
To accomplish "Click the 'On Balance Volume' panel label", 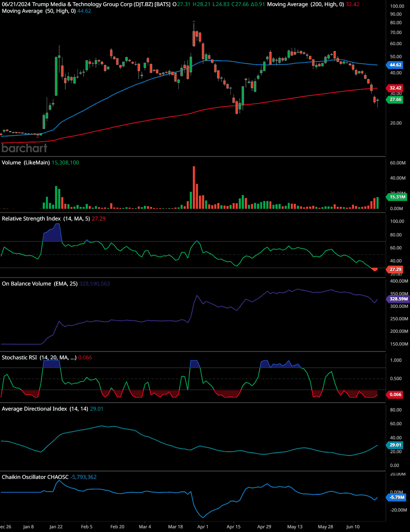I will click(27, 283).
